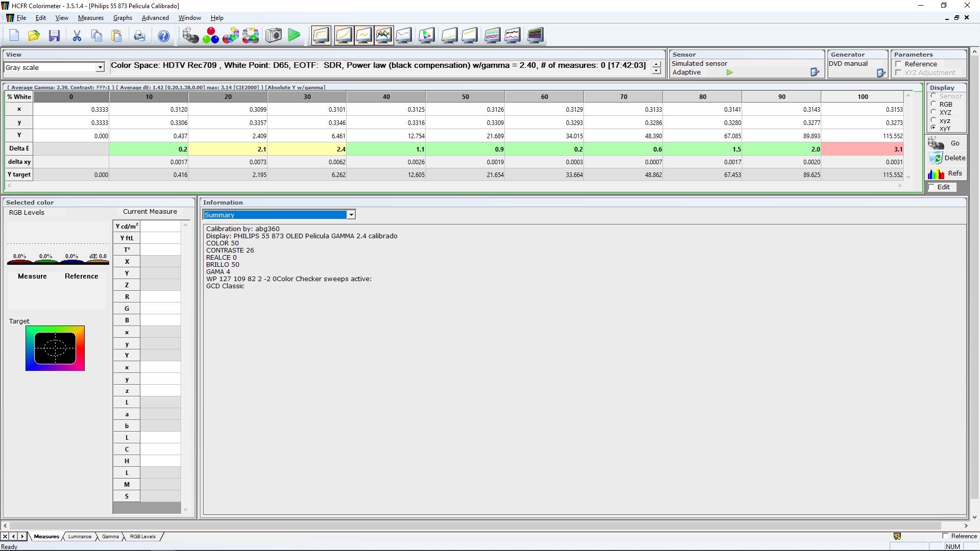The height and width of the screenshot is (551, 980).
Task: Open the saturation luminance graph icon
Action: (449, 35)
